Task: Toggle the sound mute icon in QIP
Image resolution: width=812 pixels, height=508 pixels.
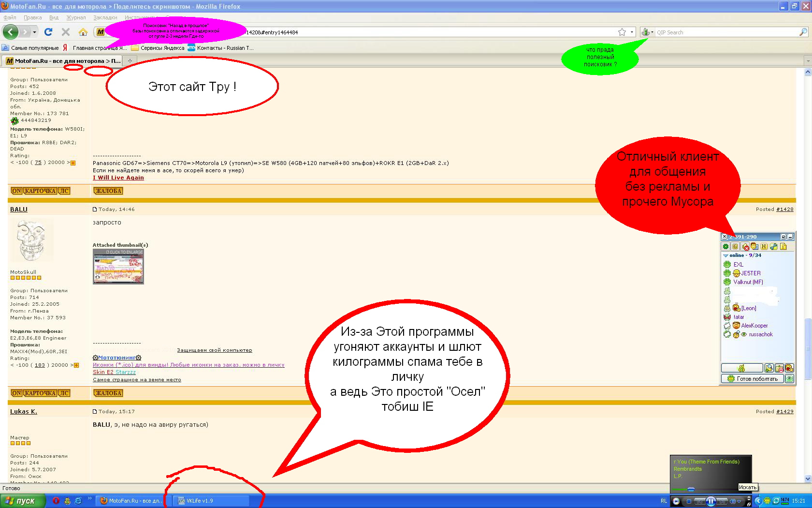Action: [x=745, y=246]
